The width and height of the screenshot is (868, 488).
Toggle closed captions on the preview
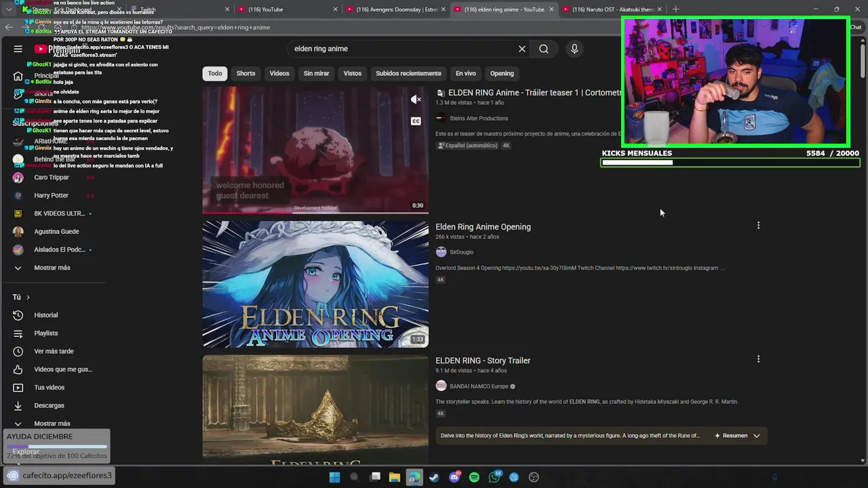click(x=416, y=121)
